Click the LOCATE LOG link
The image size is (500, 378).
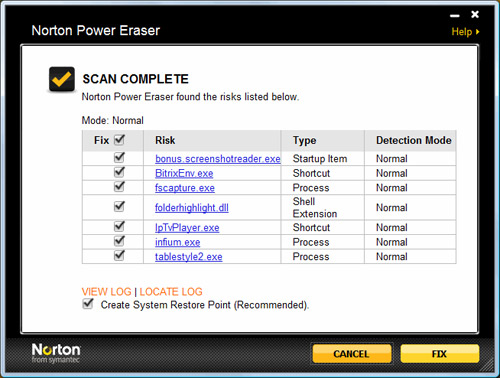point(171,292)
